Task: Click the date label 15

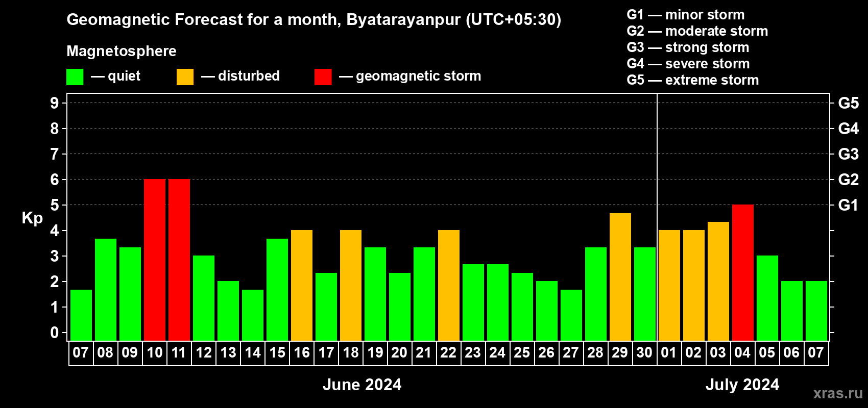Action: tap(277, 352)
